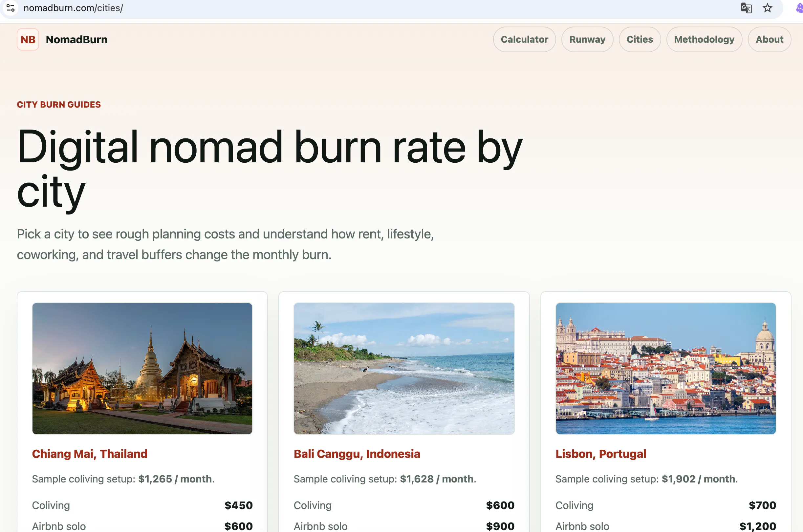Open the About nav item

point(770,39)
